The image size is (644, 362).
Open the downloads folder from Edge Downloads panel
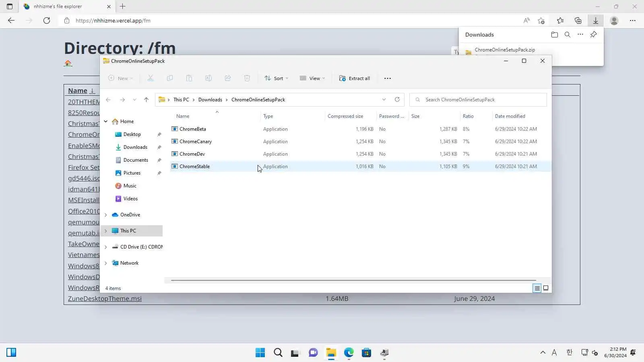(x=555, y=35)
